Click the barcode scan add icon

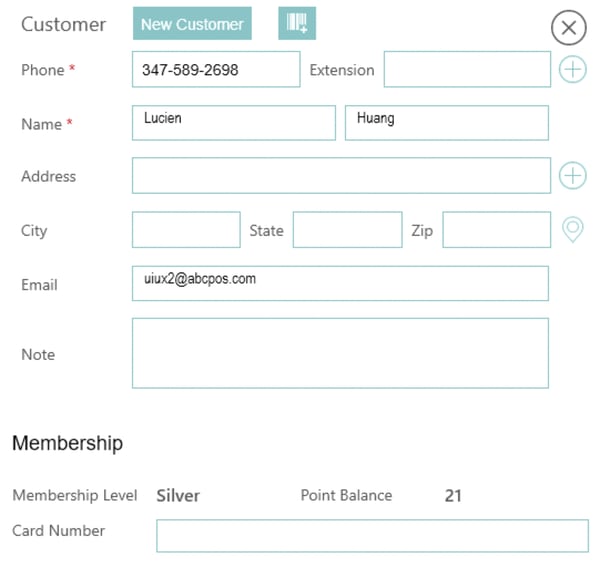point(297,23)
